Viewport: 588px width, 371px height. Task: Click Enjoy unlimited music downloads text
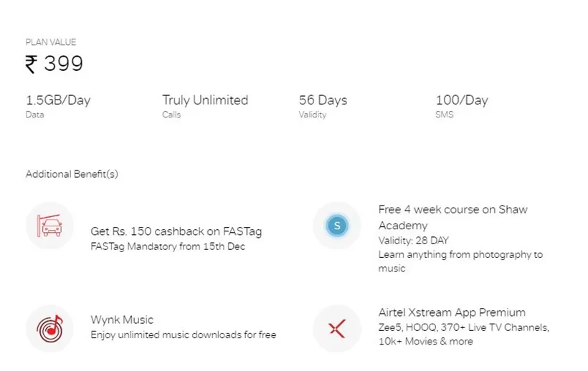[x=184, y=334]
